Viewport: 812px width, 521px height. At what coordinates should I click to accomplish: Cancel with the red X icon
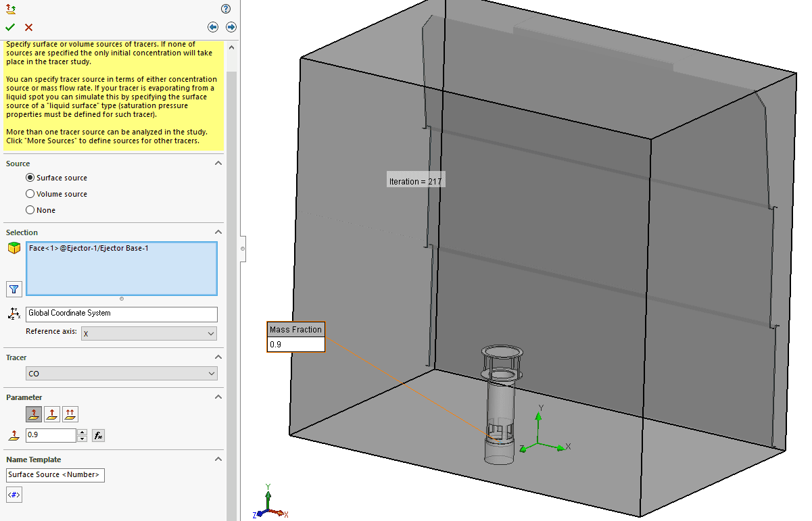coord(28,27)
